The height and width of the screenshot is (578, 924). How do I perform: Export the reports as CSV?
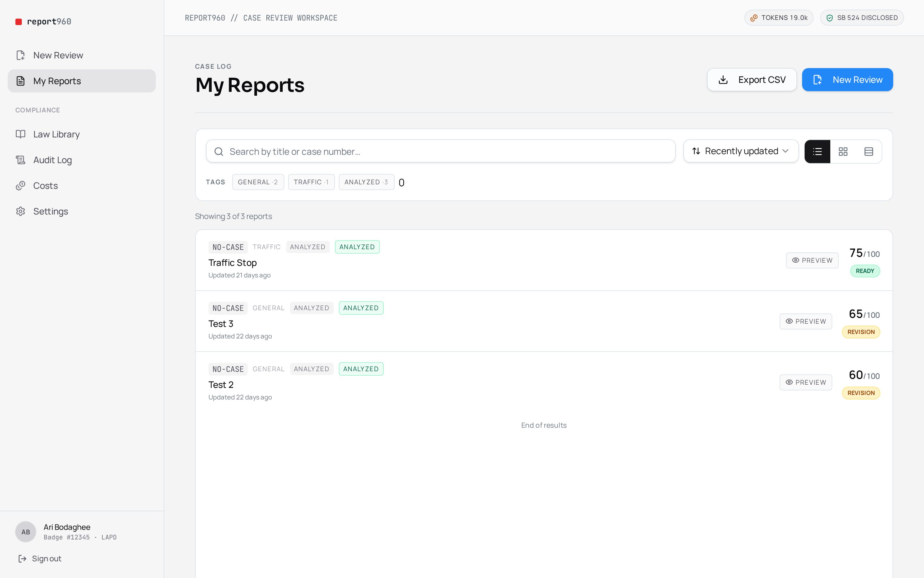752,80
